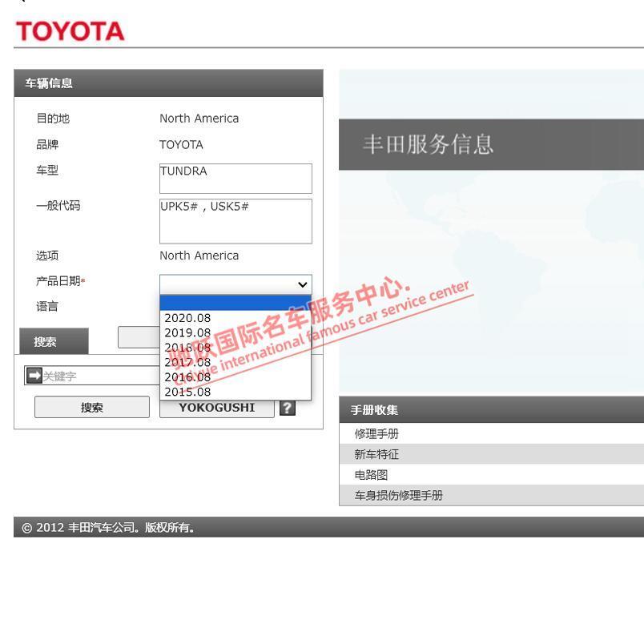
Task: Open the question mark help icon
Action: coord(288,408)
